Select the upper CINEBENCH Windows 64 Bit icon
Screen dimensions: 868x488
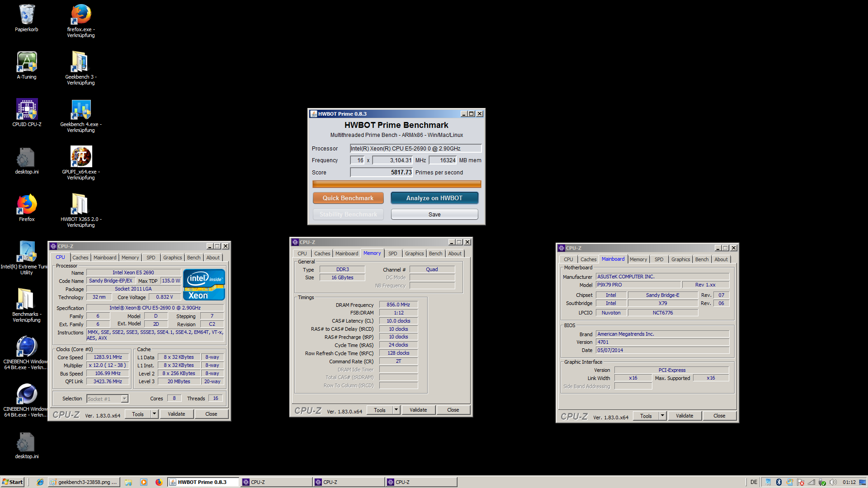point(27,347)
